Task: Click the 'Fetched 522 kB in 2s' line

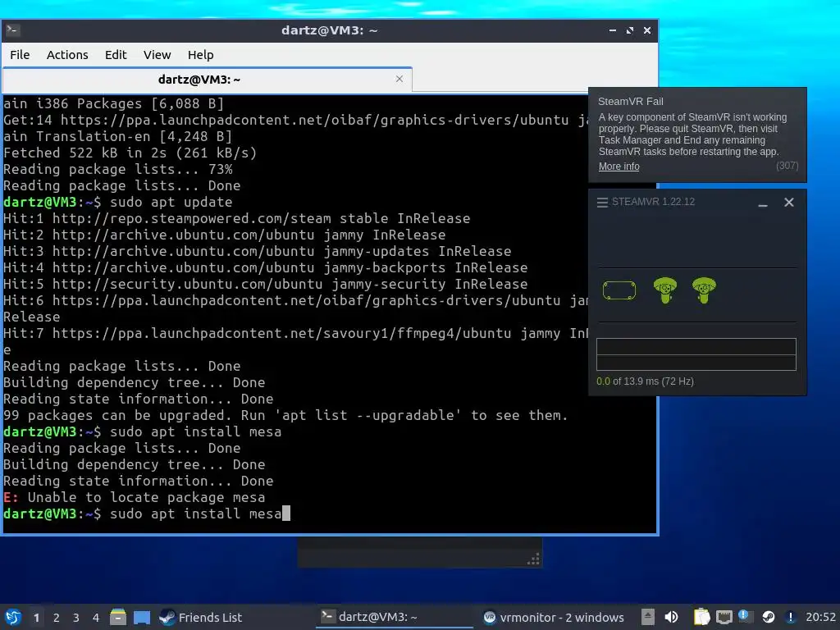Action: [x=130, y=153]
